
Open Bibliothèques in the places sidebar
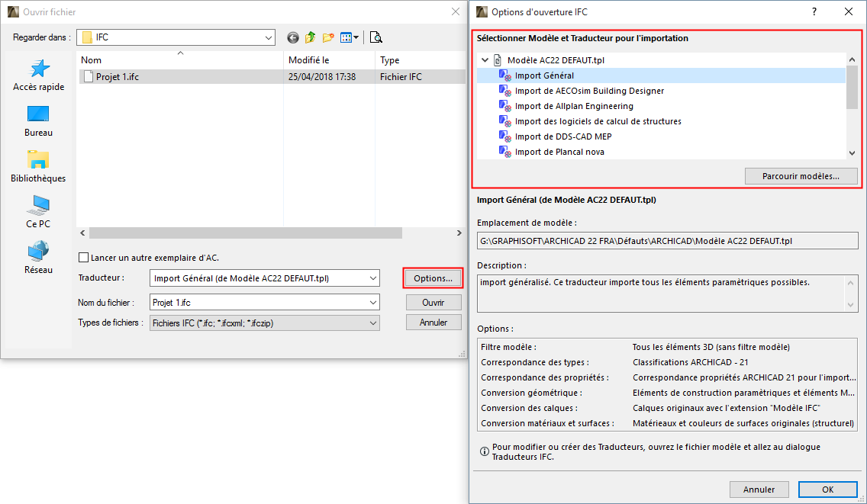point(38,166)
